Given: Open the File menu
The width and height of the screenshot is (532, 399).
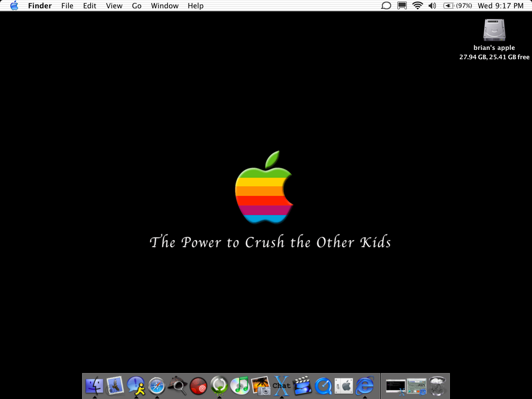Looking at the screenshot, I should pos(67,6).
